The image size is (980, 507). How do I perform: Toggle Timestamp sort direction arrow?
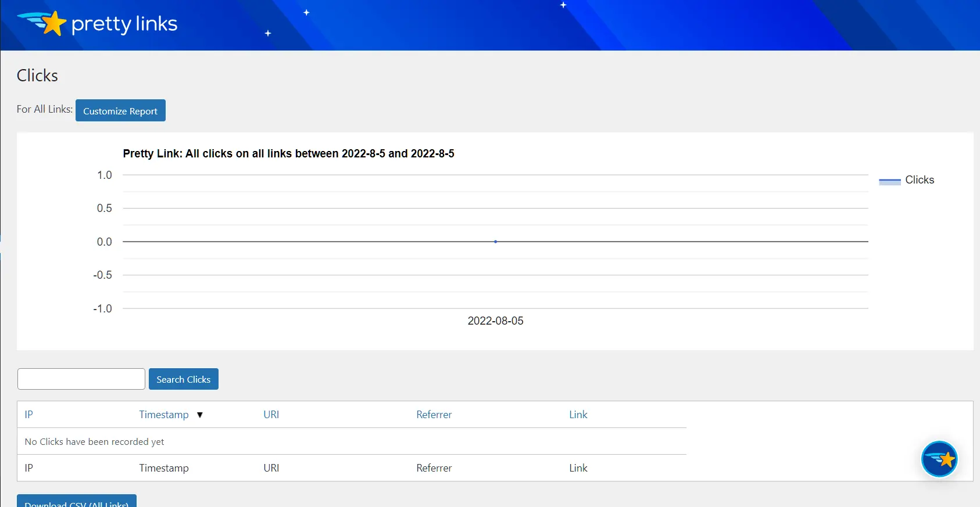point(200,415)
